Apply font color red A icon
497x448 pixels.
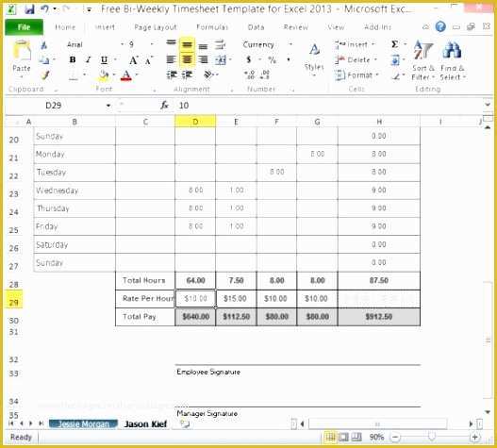coord(126,75)
